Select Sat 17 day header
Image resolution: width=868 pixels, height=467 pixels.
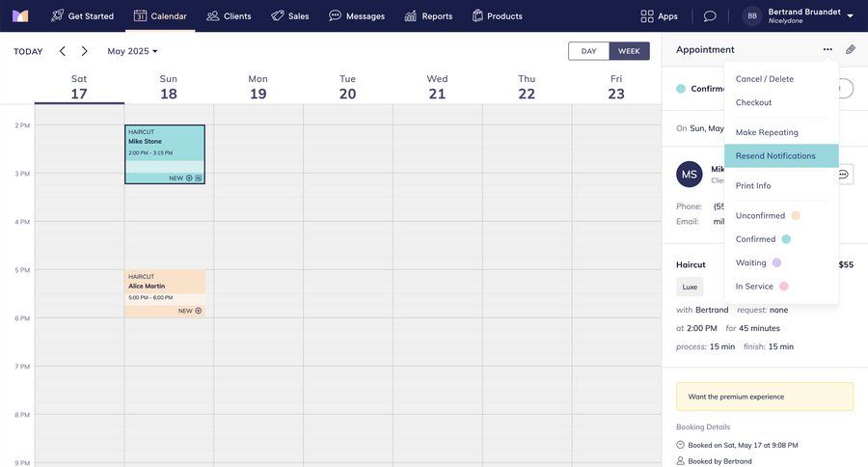tap(79, 88)
